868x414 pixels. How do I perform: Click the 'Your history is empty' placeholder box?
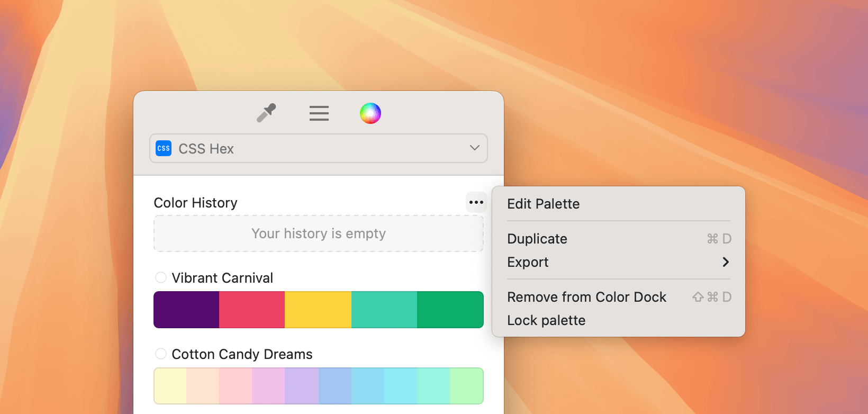[x=319, y=233]
